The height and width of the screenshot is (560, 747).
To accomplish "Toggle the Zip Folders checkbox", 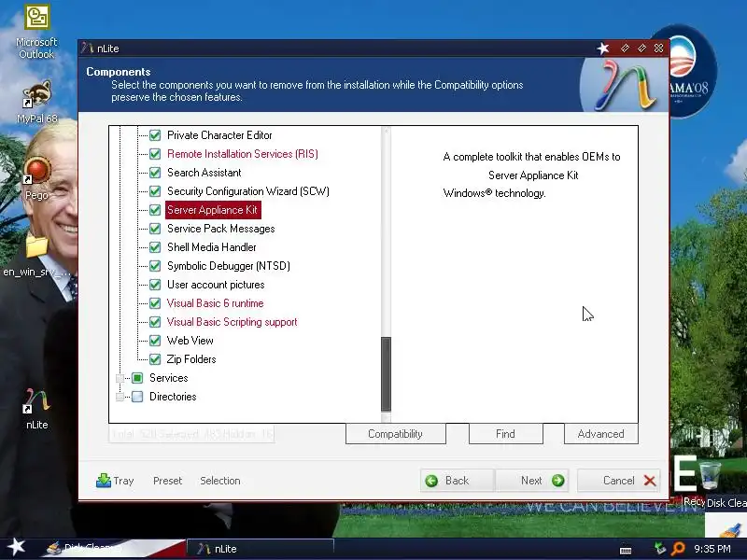I will 155,359.
